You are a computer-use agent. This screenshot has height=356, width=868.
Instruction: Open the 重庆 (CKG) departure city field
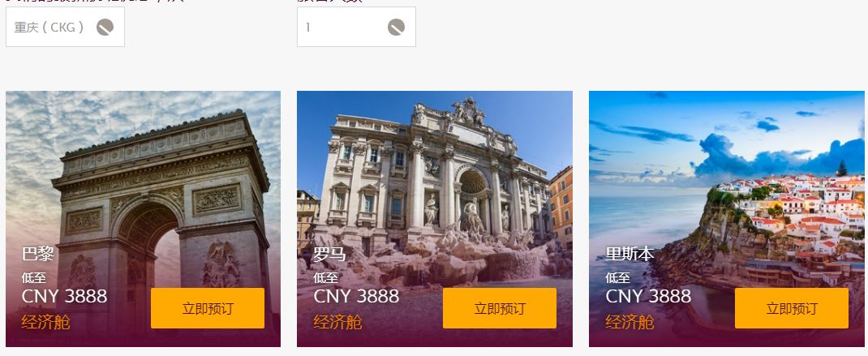(66, 27)
